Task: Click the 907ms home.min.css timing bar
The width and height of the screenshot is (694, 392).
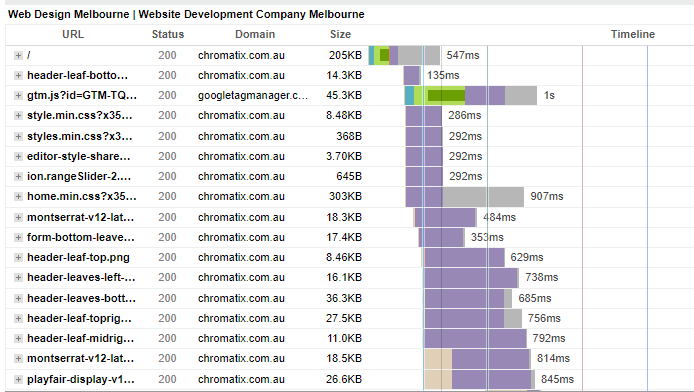Action: 465,196
